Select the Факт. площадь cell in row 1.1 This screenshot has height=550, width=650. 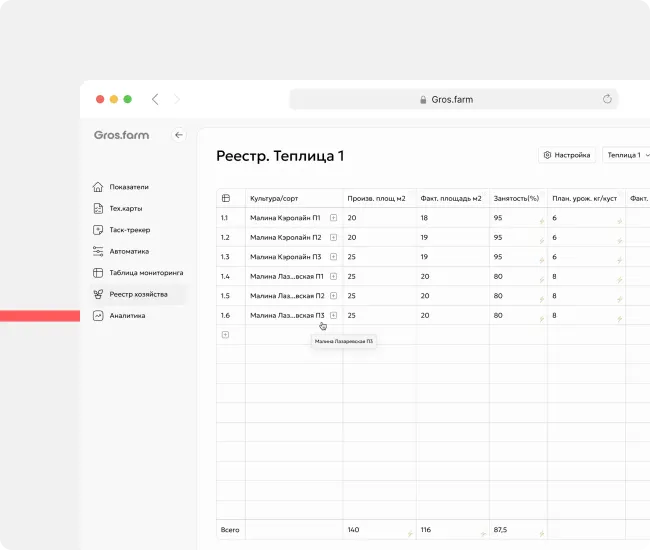pyautogui.click(x=452, y=218)
